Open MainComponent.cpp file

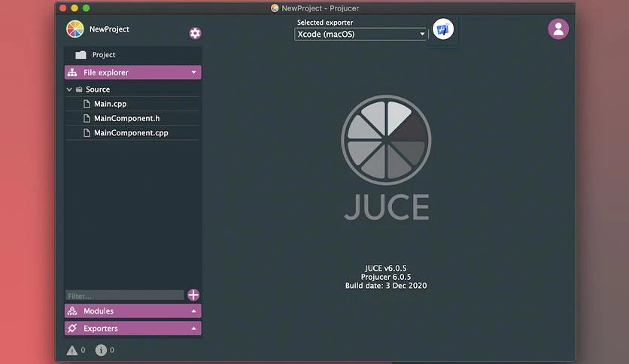(131, 132)
